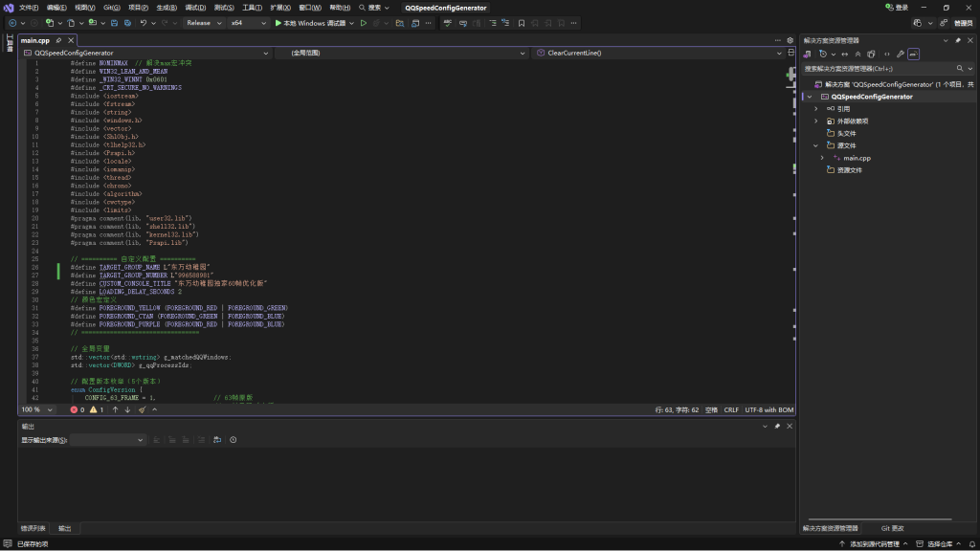
Task: Toggle word wrap in the Output panel
Action: click(217, 440)
